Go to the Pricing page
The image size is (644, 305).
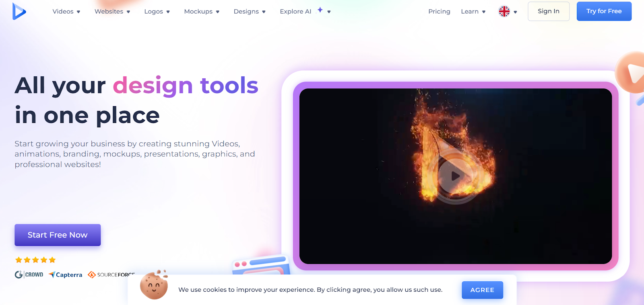coord(439,12)
